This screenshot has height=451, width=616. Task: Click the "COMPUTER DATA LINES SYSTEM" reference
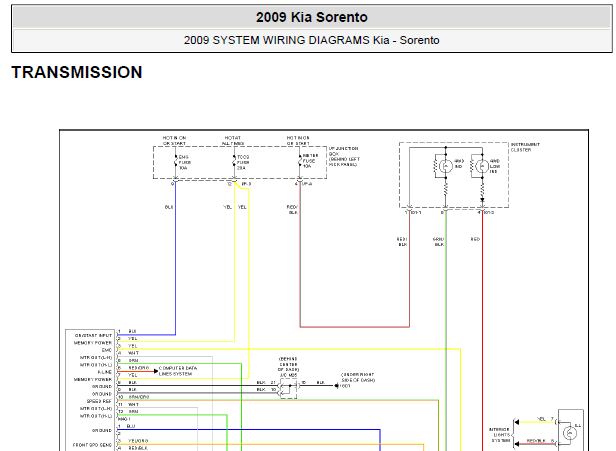[178, 371]
